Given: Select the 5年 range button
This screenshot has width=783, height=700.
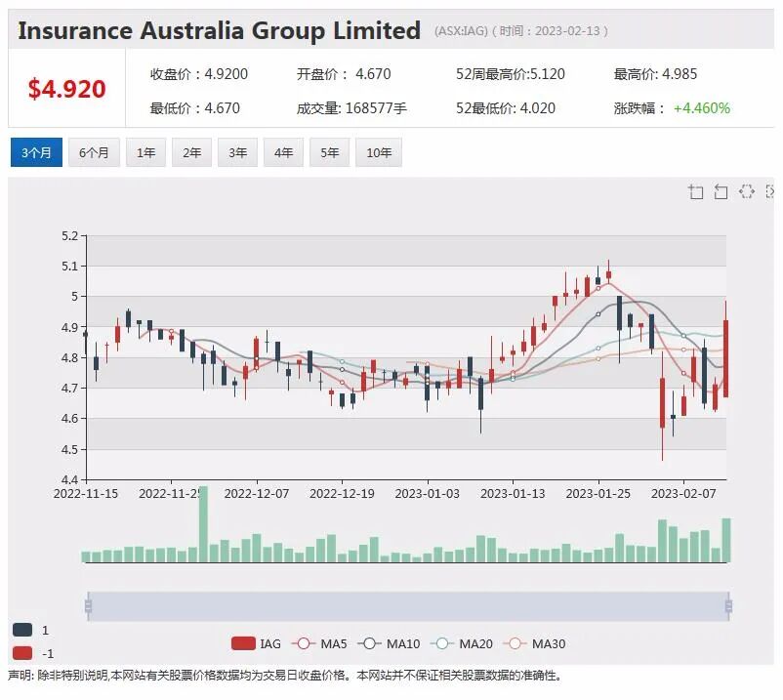Looking at the screenshot, I should pos(330,152).
